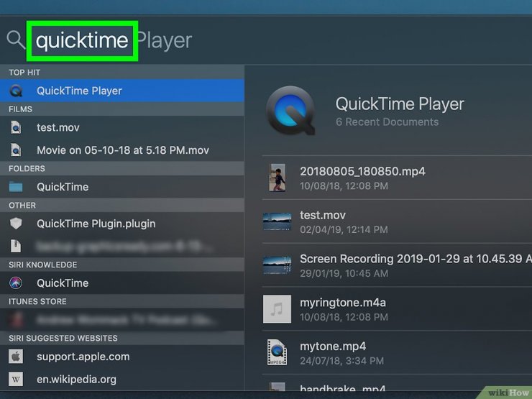Open test.mov in recent documents

(x=397, y=221)
